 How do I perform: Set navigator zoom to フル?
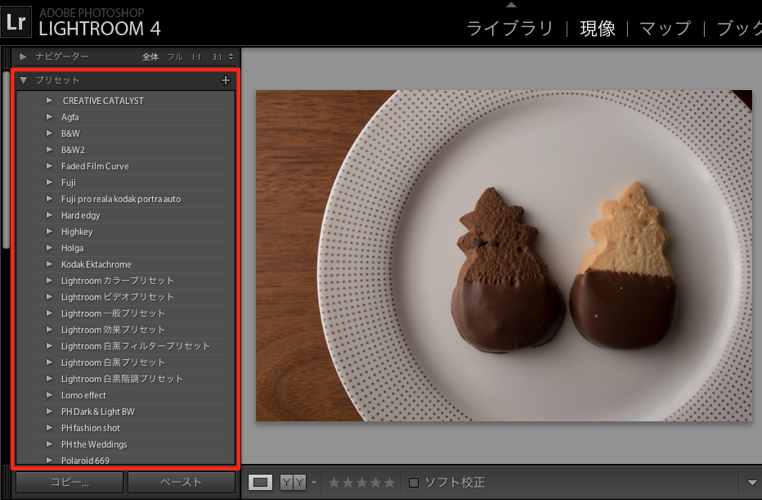pyautogui.click(x=175, y=57)
